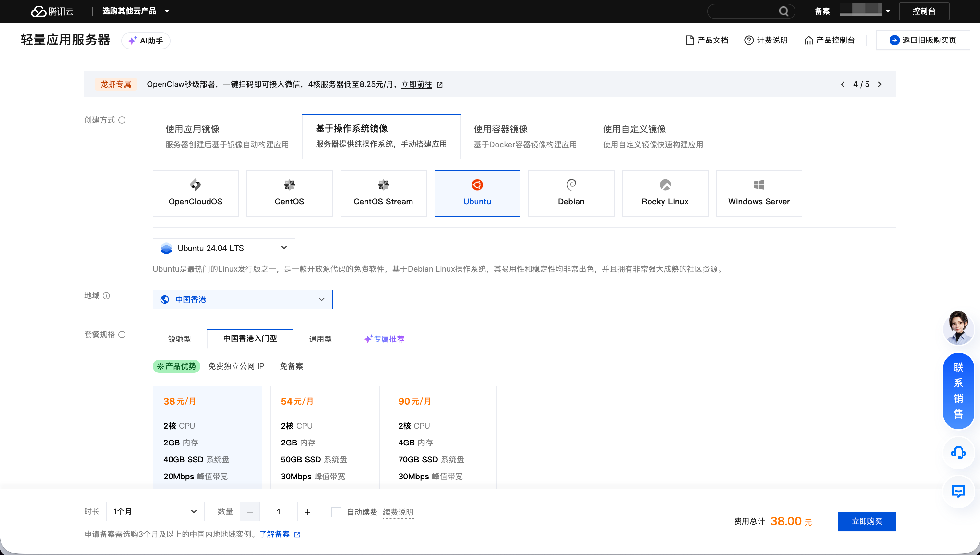Click the feedback chat icon
The height and width of the screenshot is (555, 980).
point(958,491)
